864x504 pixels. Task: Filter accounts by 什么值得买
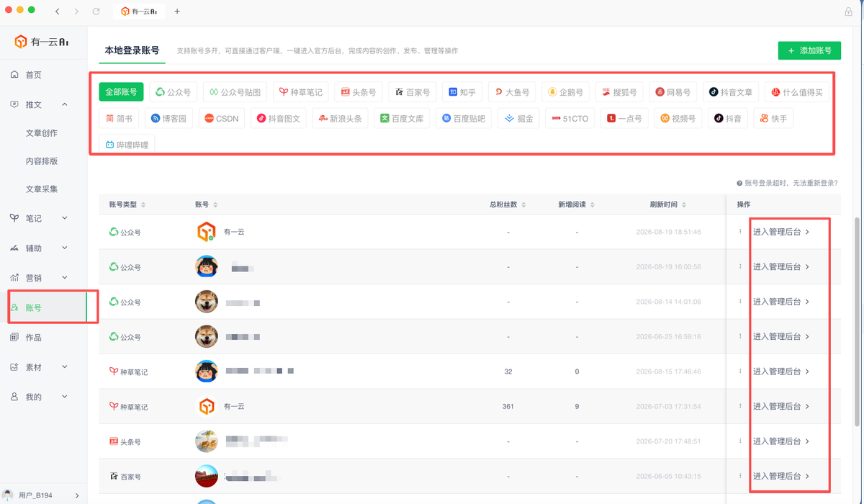[x=798, y=92]
